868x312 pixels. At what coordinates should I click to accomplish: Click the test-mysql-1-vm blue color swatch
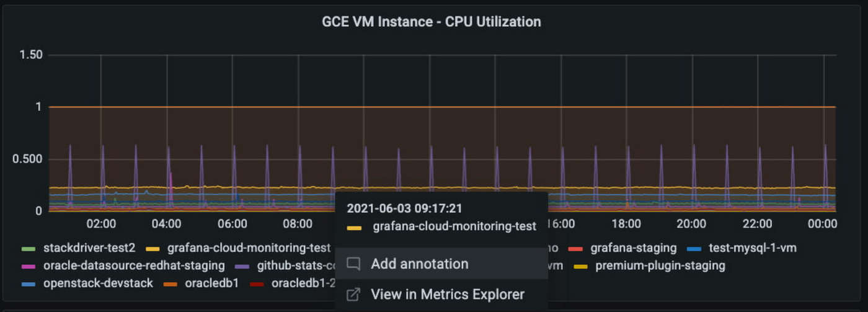coord(695,249)
